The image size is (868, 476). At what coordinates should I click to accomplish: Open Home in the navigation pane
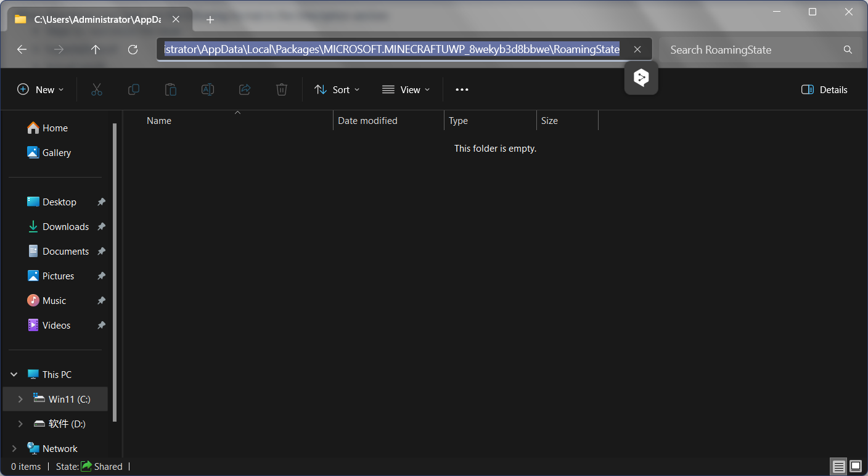click(47, 128)
